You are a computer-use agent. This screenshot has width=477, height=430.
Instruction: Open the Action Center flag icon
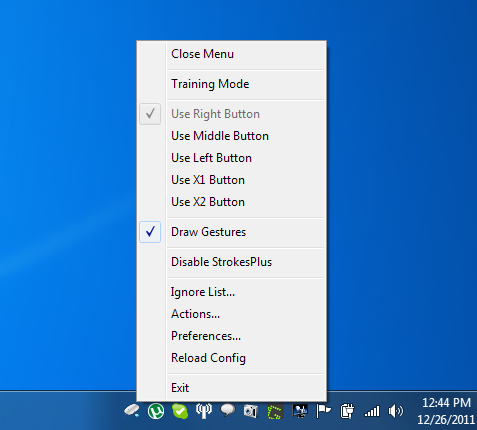pos(323,411)
